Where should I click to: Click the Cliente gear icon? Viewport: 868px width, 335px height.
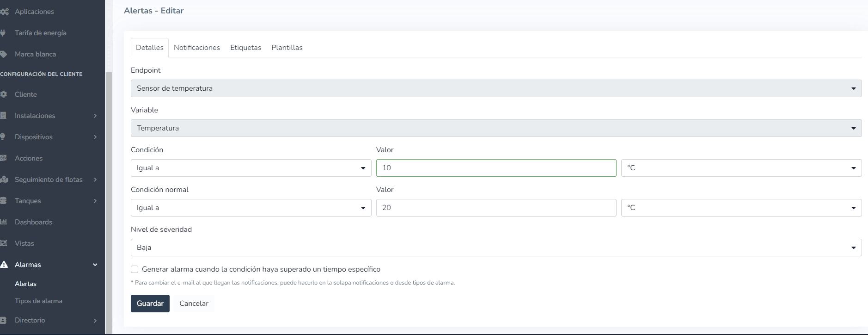coord(4,94)
